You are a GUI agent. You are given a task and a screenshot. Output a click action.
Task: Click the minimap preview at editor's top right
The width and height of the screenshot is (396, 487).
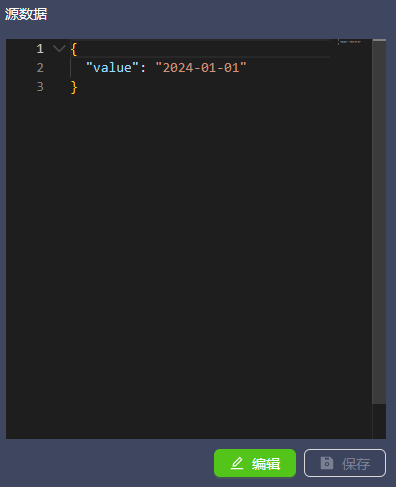pos(350,42)
